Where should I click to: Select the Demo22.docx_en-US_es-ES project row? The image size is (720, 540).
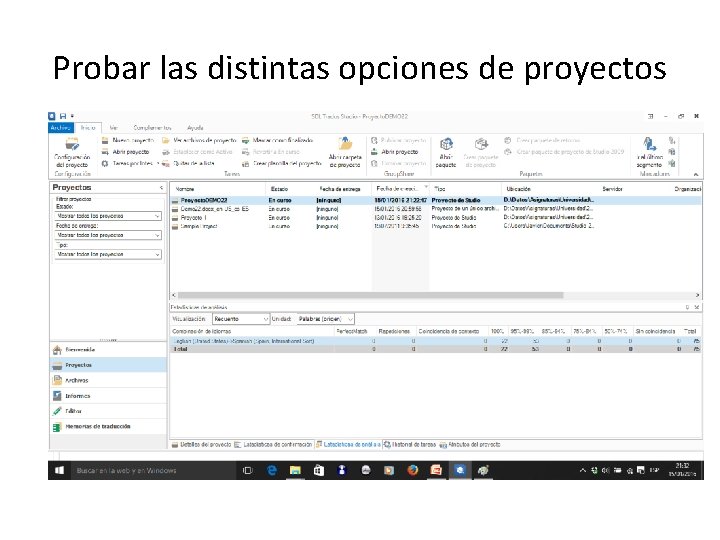436,209
